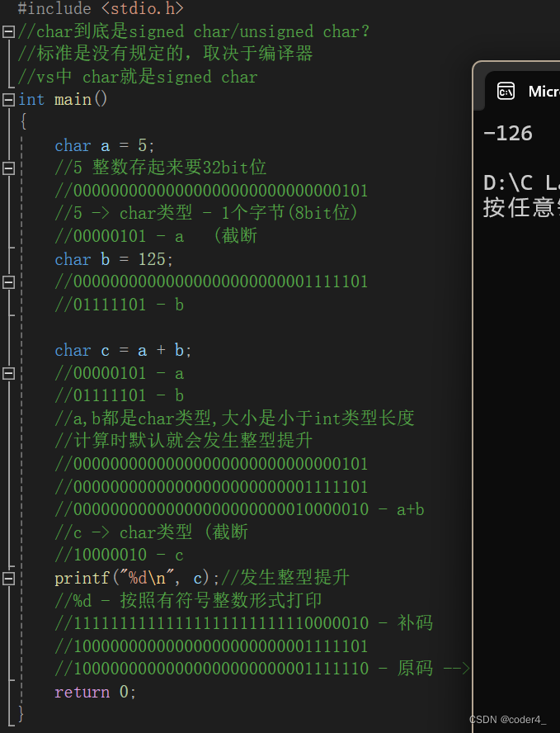Click the comment //00000101 - a (截断
Screen dimensions: 560x733
click(156, 236)
